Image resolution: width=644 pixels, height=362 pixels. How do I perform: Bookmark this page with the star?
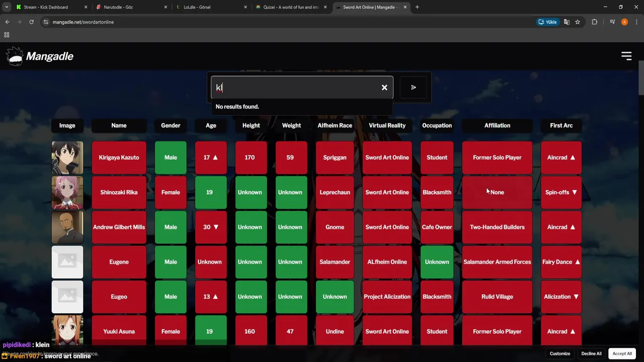(x=578, y=22)
